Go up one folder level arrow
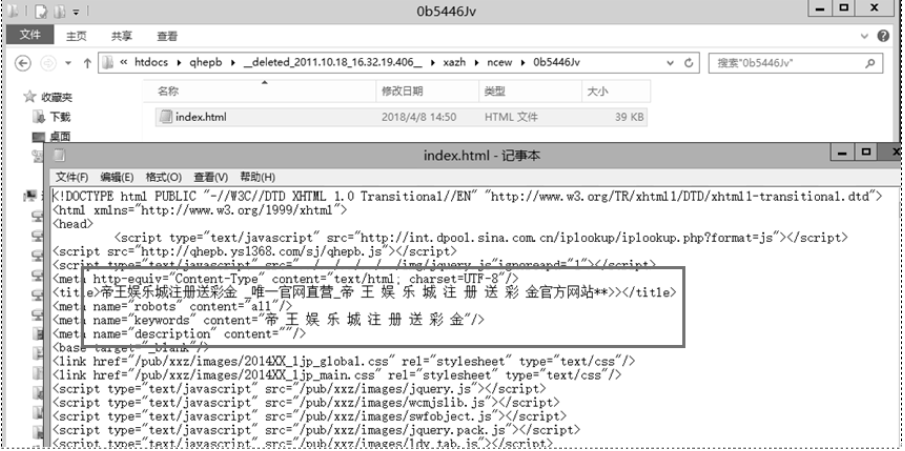905x451 pixels. pos(87,63)
